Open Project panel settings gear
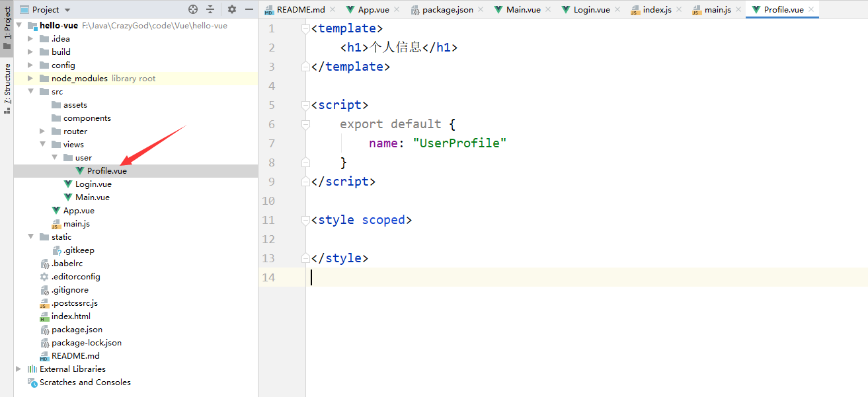The width and height of the screenshot is (868, 397). click(x=231, y=9)
